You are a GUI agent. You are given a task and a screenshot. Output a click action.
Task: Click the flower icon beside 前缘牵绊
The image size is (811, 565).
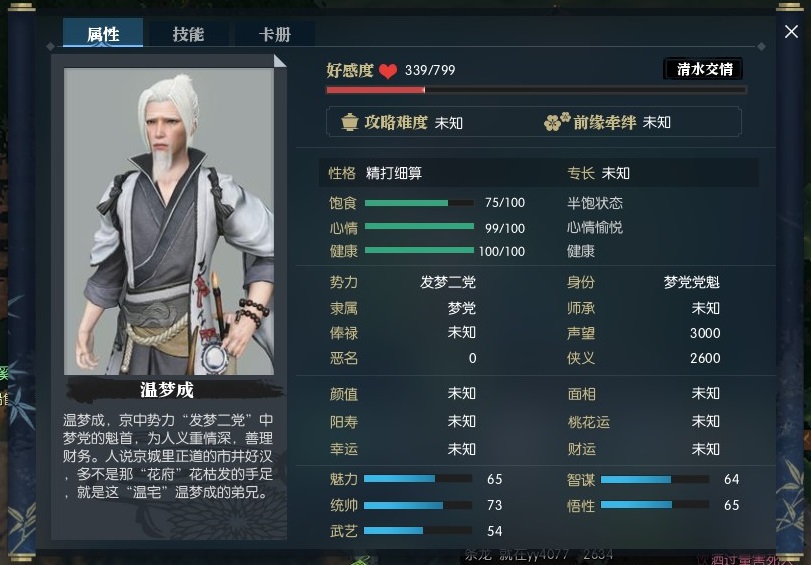557,122
